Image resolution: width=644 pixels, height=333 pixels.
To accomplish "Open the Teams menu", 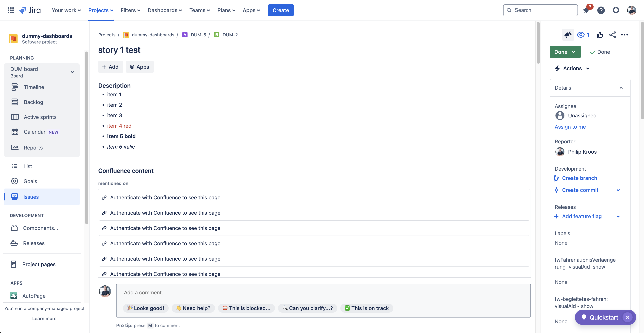I will pyautogui.click(x=199, y=10).
